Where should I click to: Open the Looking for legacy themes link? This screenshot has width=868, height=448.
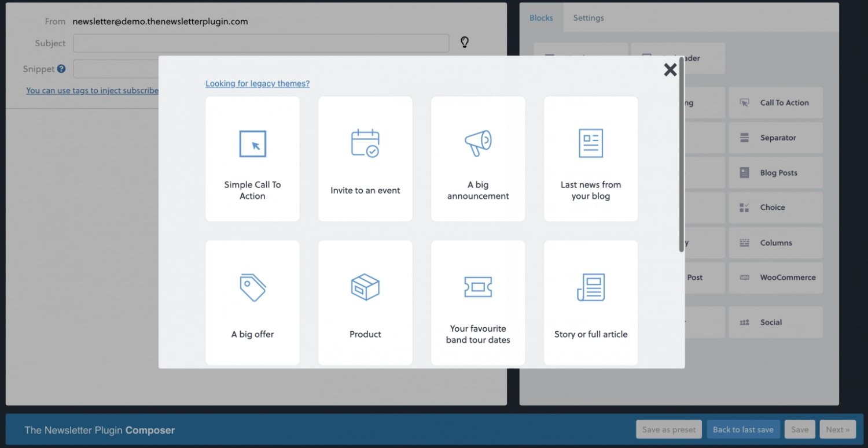pos(258,84)
